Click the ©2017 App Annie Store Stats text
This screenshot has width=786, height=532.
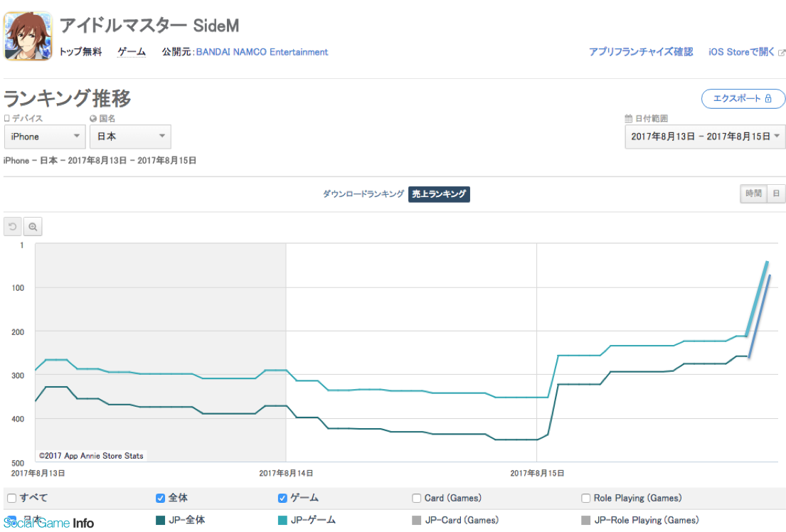91,456
